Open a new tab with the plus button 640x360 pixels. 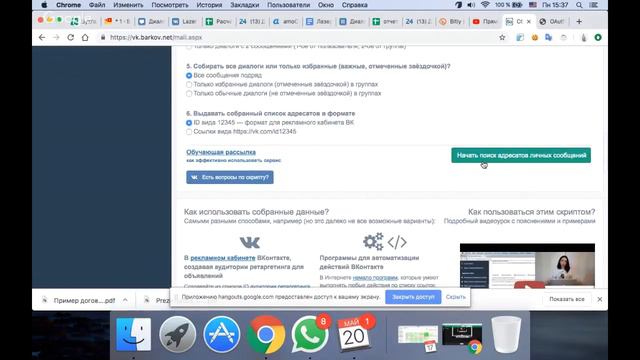[x=579, y=21]
